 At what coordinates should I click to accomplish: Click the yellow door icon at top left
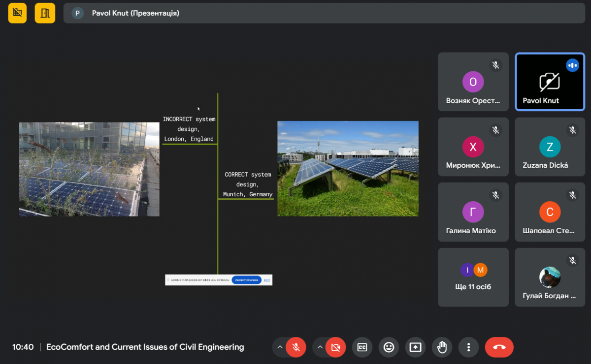click(45, 13)
